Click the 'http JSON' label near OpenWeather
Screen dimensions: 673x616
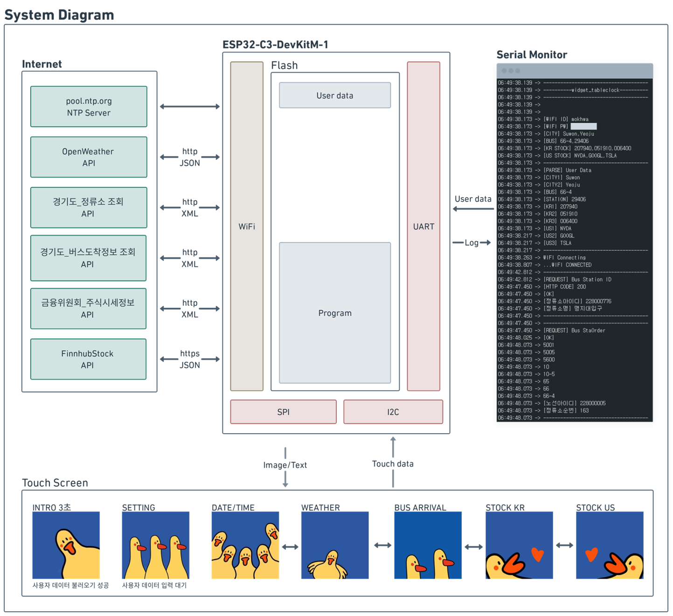pos(190,157)
